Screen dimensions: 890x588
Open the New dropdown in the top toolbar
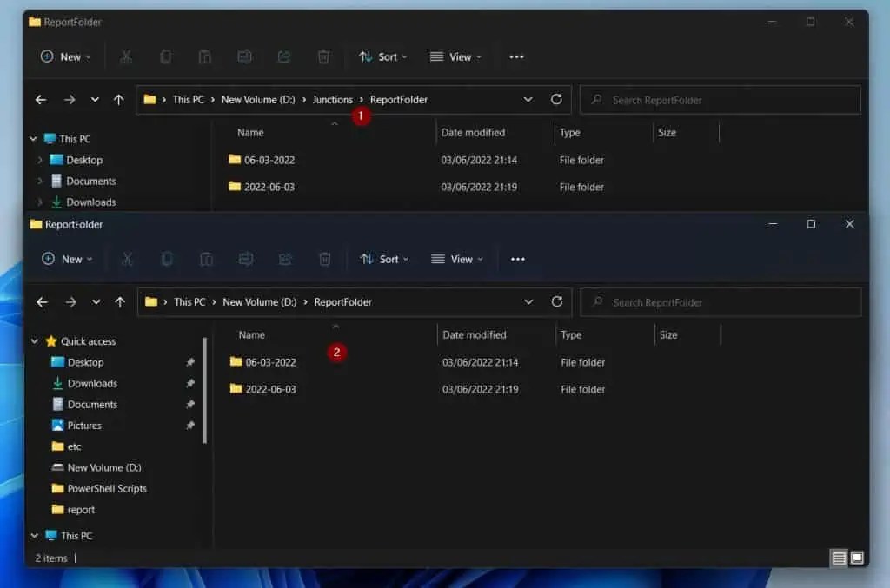pyautogui.click(x=65, y=56)
